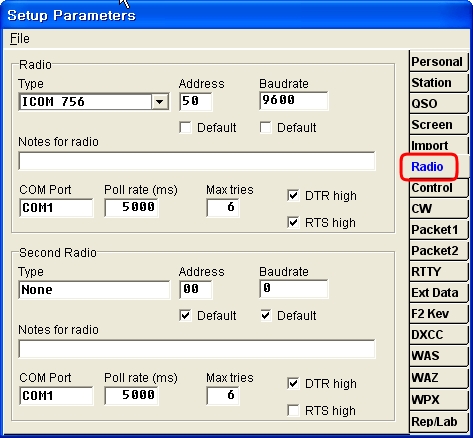The height and width of the screenshot is (438, 473).
Task: Click Second Radio Poll rate field
Action: click(x=131, y=396)
